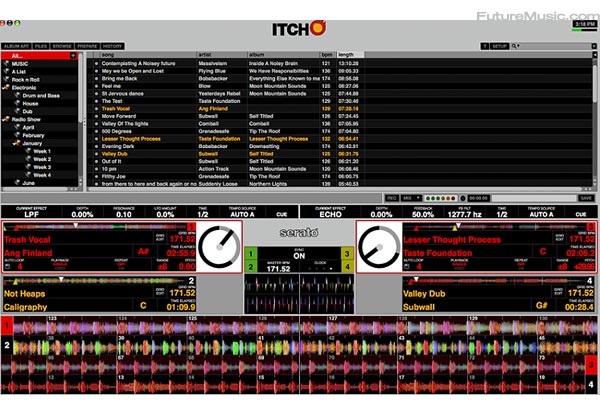Screen dimensions: 600x415
Task: Click the Week 1 crate icon
Action: click(x=28, y=151)
